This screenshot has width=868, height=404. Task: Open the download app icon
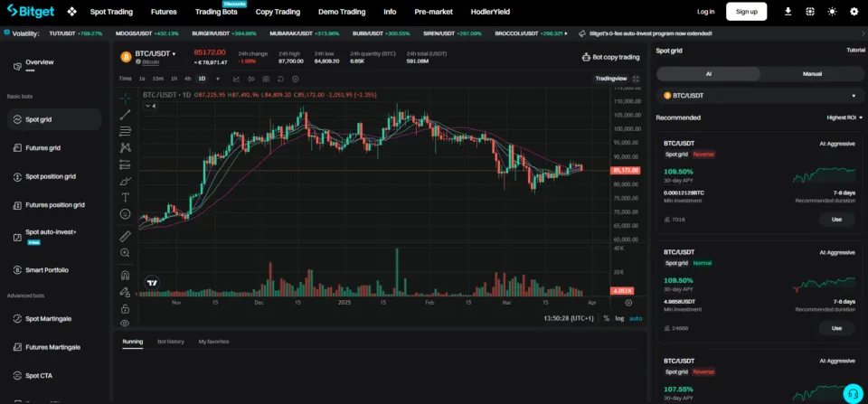(788, 12)
